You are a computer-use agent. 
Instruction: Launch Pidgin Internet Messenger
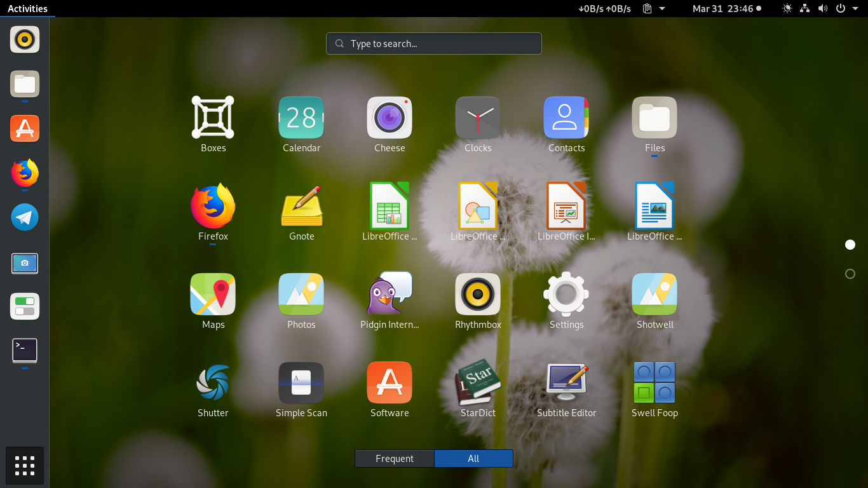pos(390,294)
